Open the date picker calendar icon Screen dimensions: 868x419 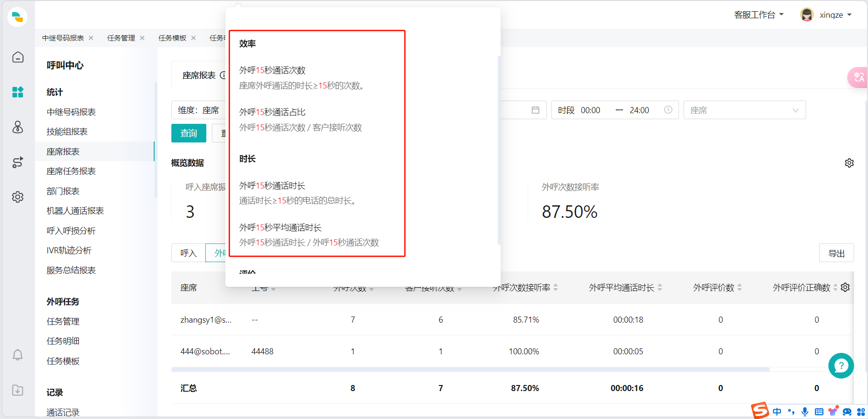536,110
